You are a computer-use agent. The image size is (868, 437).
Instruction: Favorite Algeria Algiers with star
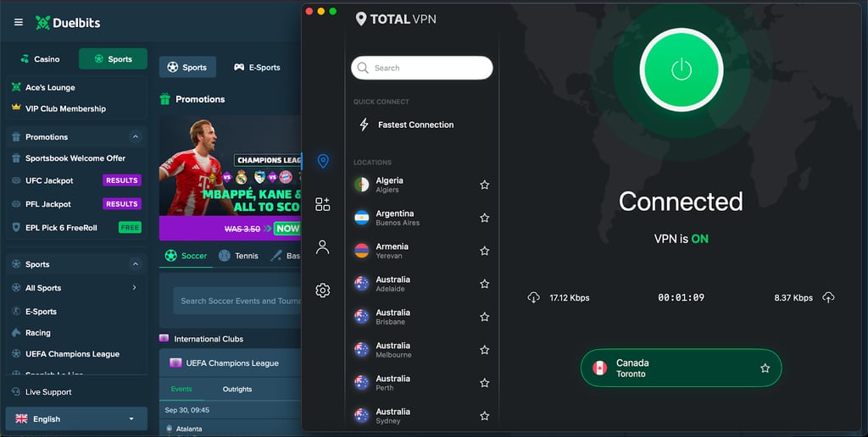[x=484, y=185]
